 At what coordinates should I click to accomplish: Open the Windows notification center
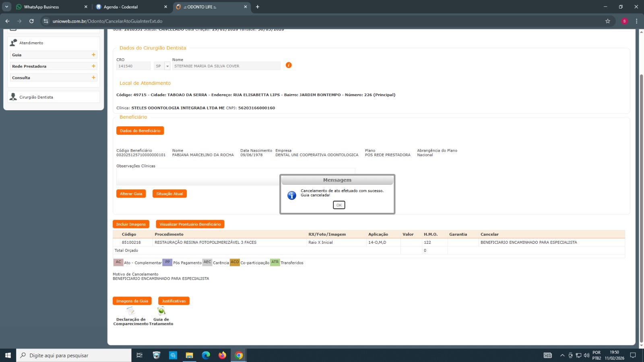pyautogui.click(x=633, y=355)
